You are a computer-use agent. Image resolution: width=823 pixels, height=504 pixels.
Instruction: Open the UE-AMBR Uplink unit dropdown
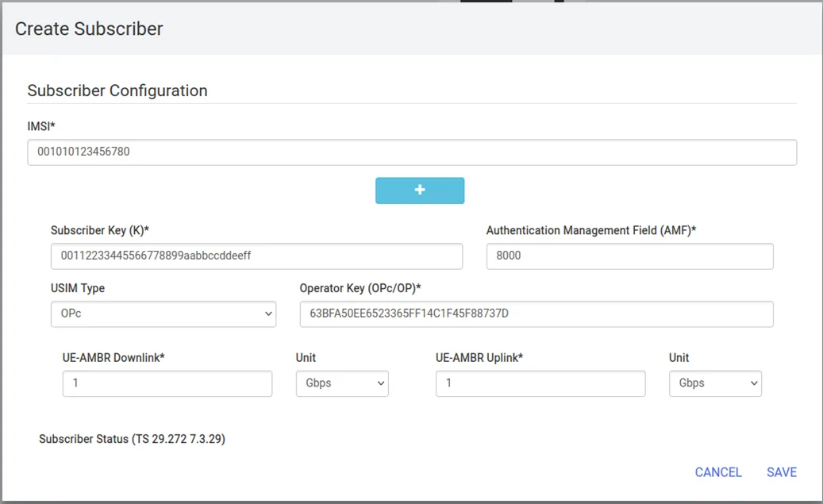[x=715, y=384]
